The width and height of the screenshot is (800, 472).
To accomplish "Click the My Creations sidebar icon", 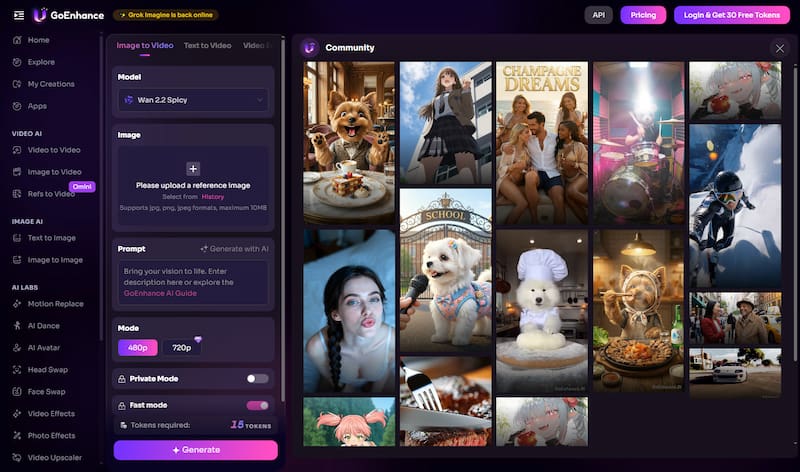I will (17, 84).
